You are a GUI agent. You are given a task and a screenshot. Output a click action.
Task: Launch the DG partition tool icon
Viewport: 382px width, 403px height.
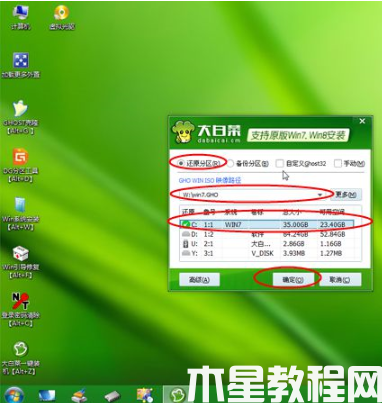[21, 165]
